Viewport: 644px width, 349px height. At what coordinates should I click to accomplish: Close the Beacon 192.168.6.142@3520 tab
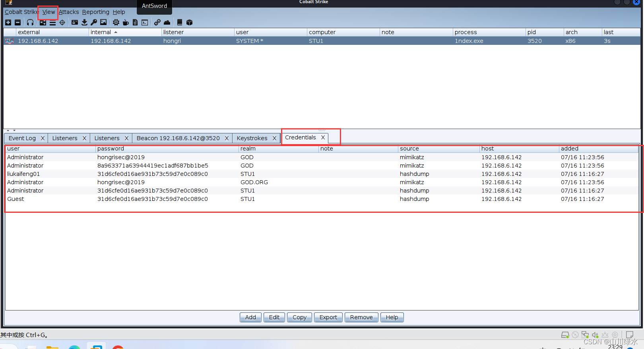(x=227, y=138)
